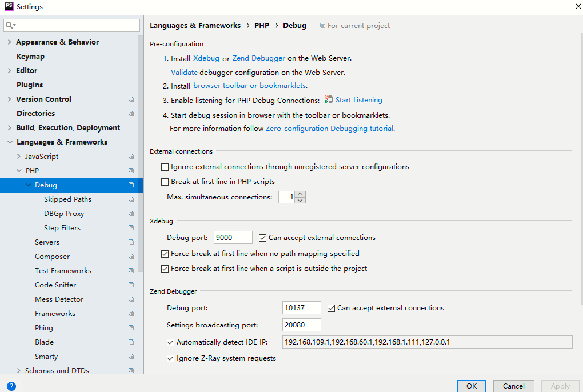Click the Cancel button
This screenshot has height=392, width=583.
513,386
